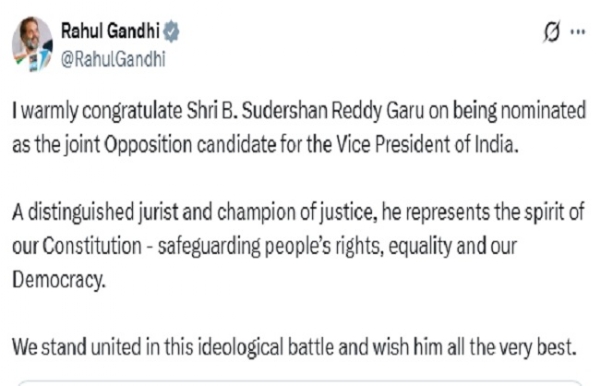Click the words 'safeguarding people's rights'

pyautogui.click(x=271, y=246)
